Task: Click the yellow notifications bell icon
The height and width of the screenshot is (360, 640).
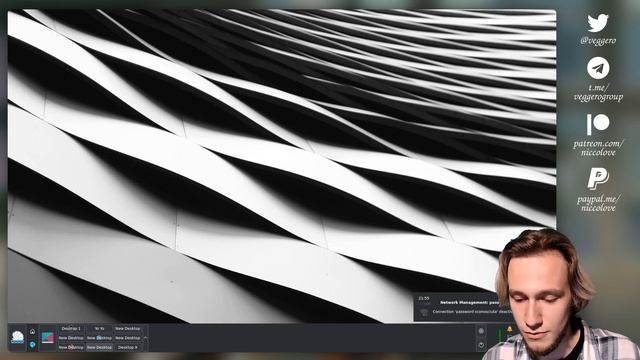Action: click(x=509, y=329)
